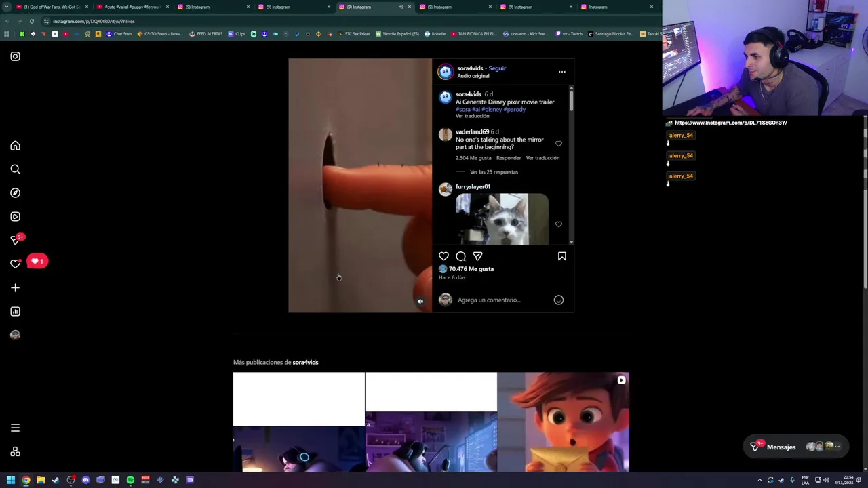This screenshot has height=488, width=868.
Task: Open STC Set Prices bookmark
Action: click(x=355, y=34)
